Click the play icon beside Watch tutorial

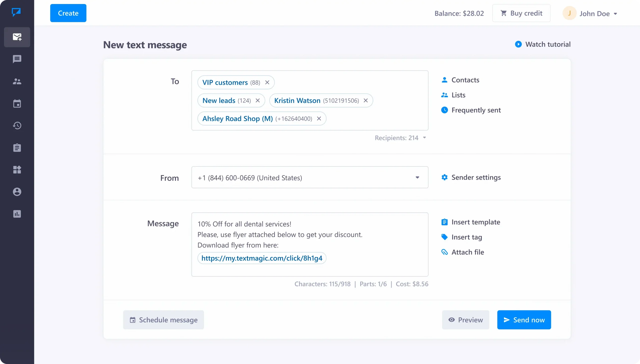click(x=518, y=44)
